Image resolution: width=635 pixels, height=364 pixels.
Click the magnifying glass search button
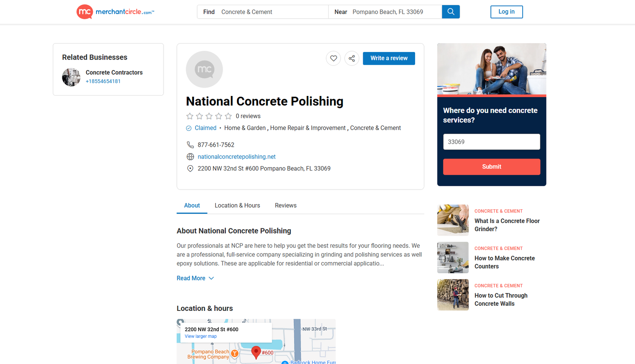pyautogui.click(x=450, y=12)
